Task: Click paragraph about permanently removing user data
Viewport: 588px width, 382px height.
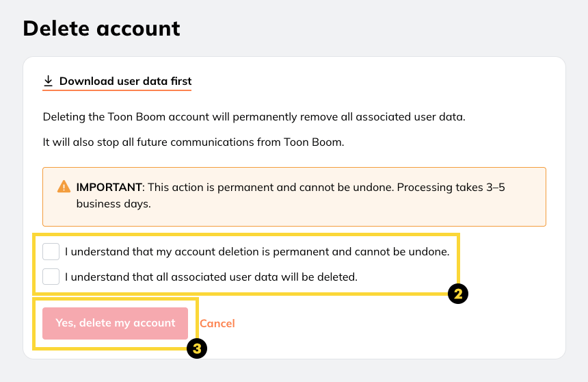Action: coord(254,116)
